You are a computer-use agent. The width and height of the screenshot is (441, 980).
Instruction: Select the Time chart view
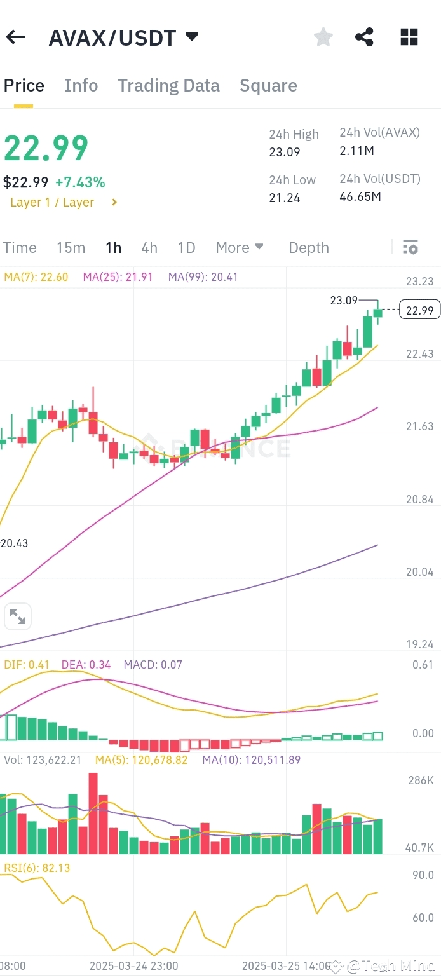coord(20,247)
